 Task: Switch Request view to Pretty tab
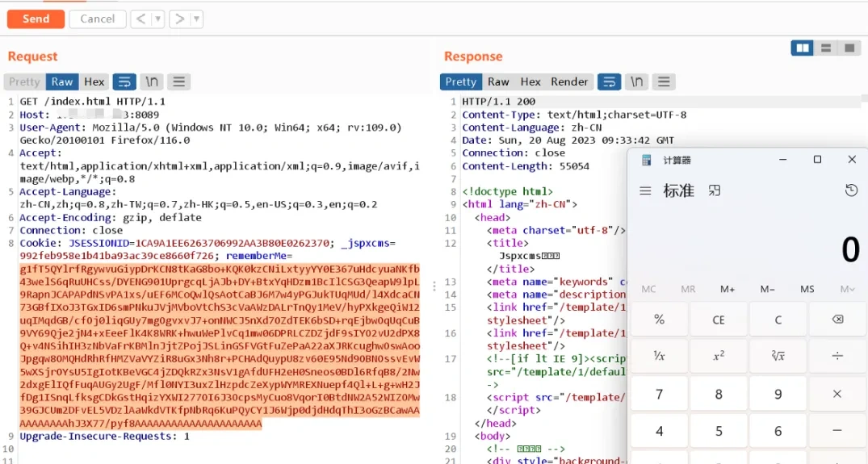[x=24, y=82]
